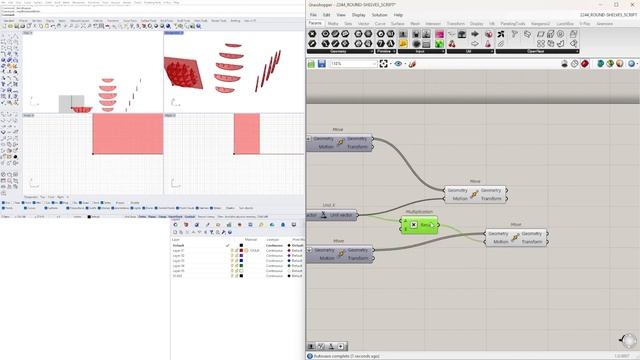Expand the Util group bar in Params tab
Screen dimensions: 640x360
point(469,51)
